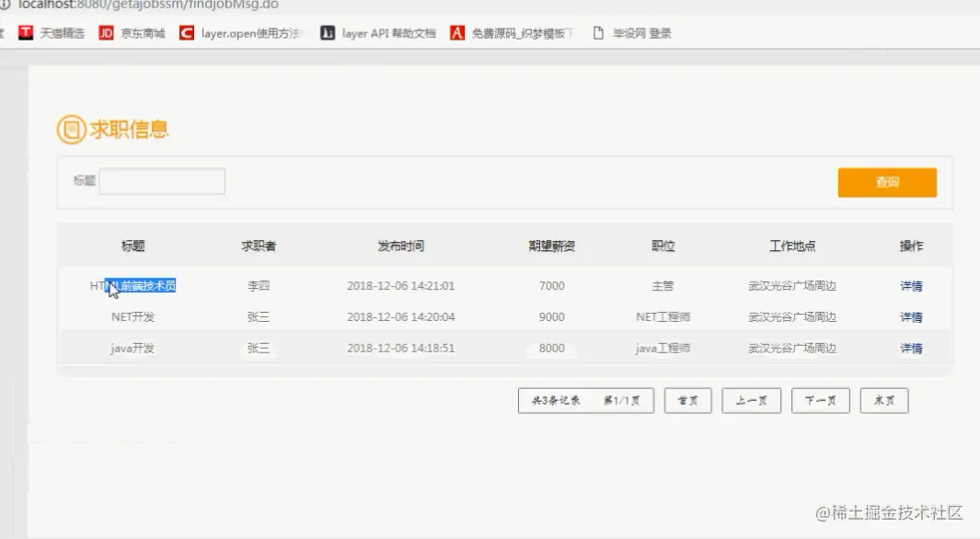Open the layer.open使用方法 bookmark icon
Viewport: 980px width, 539px height.
(x=186, y=33)
